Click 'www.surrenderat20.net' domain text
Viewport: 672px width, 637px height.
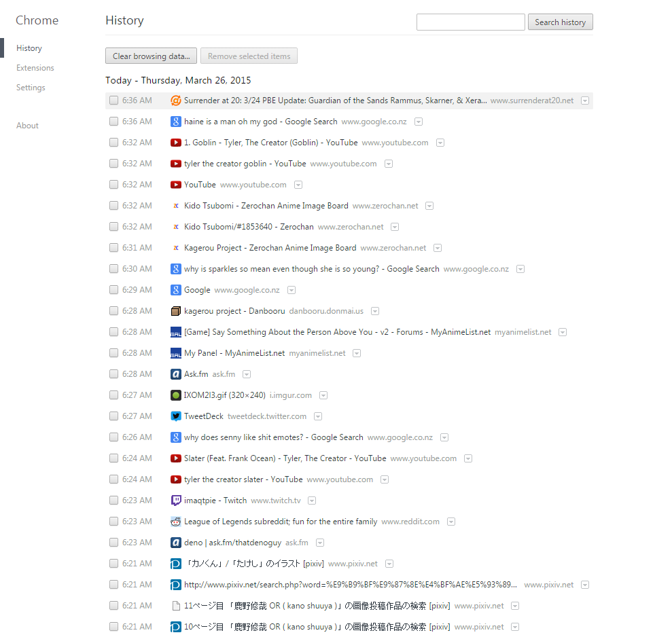(532, 101)
